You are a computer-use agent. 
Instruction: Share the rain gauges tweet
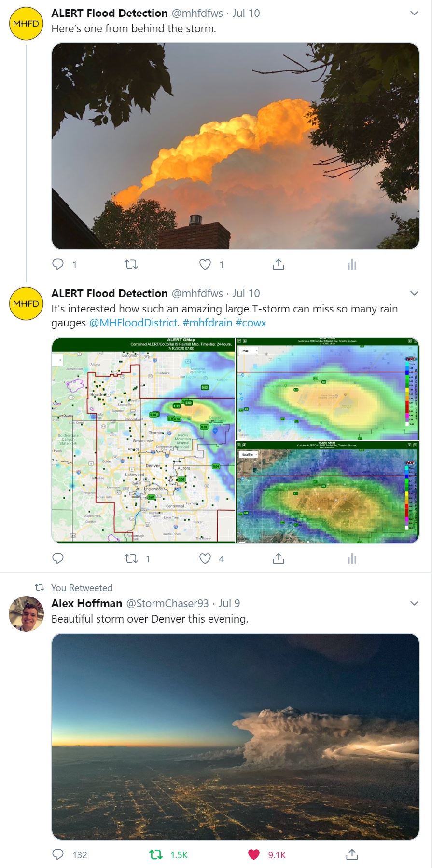[x=279, y=558]
